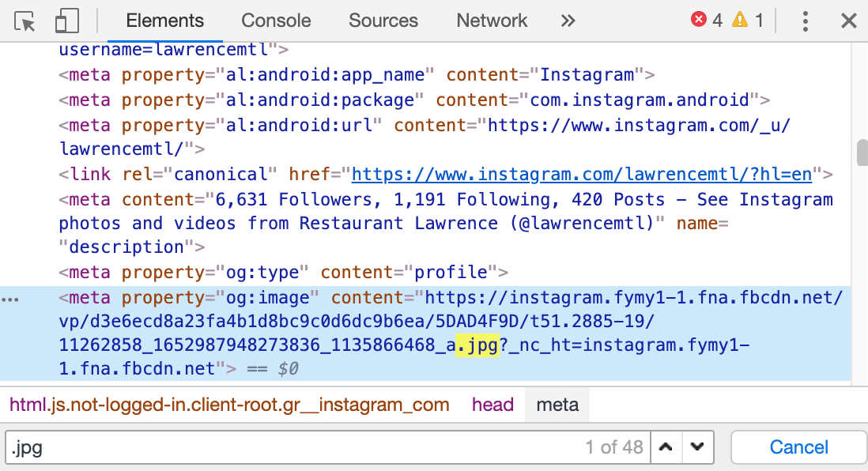This screenshot has height=471, width=868.
Task: Toggle the device toolbar icon
Action: click(67, 21)
